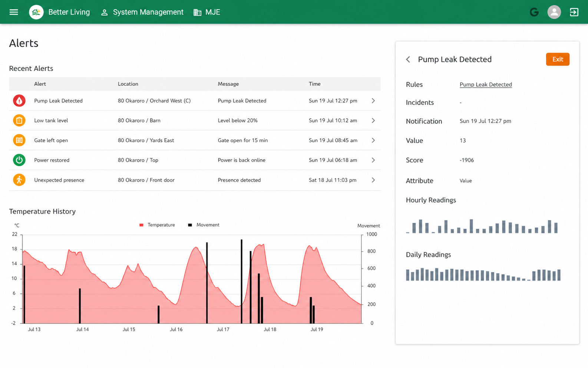Go back using the panel's left chevron
The image size is (588, 368).
(408, 59)
